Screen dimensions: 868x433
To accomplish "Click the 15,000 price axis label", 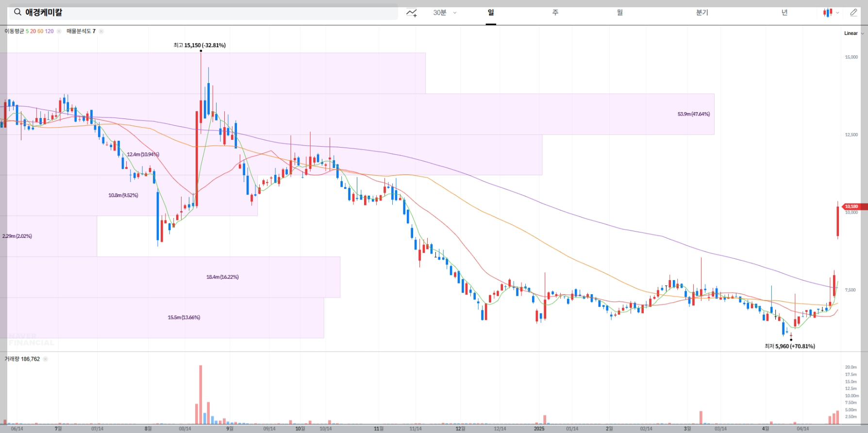I will (x=851, y=57).
